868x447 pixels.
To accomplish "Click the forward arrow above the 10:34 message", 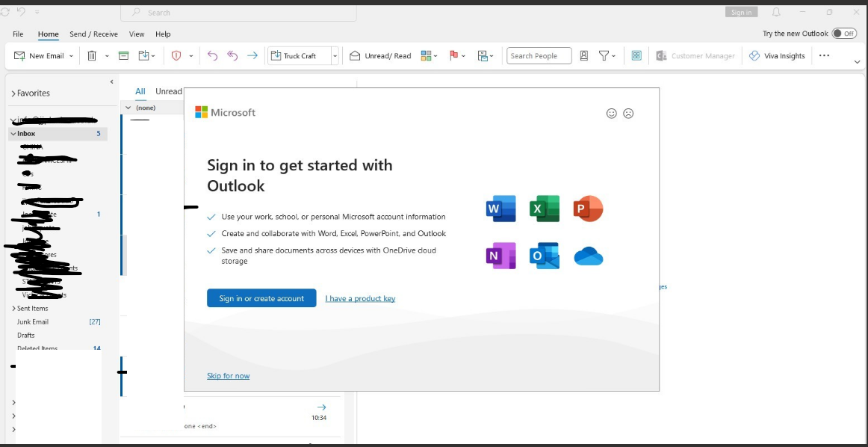I will click(x=321, y=407).
